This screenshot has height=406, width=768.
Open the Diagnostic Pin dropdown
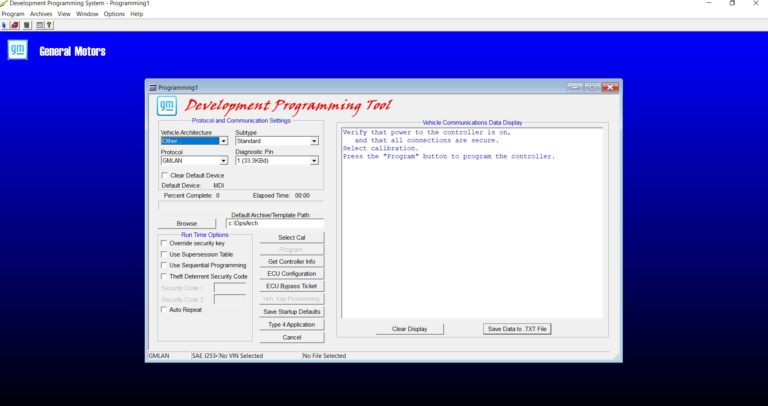(x=313, y=160)
